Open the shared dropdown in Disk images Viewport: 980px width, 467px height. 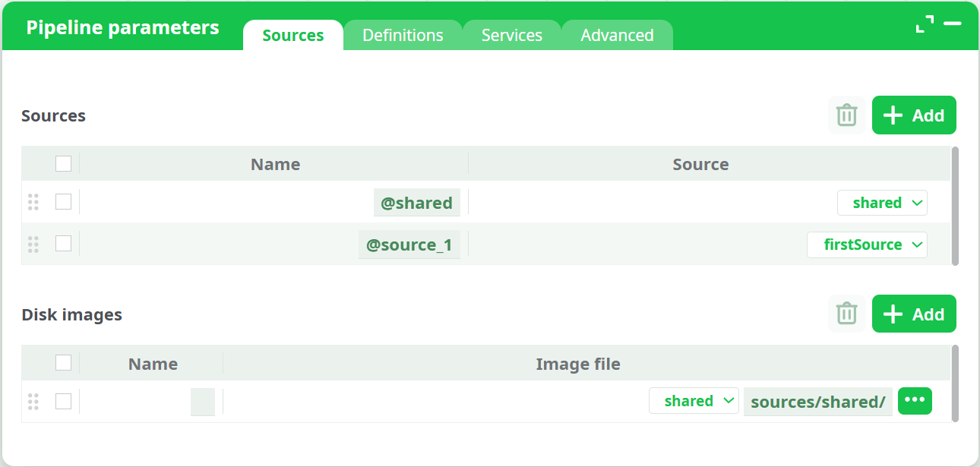[x=694, y=400]
